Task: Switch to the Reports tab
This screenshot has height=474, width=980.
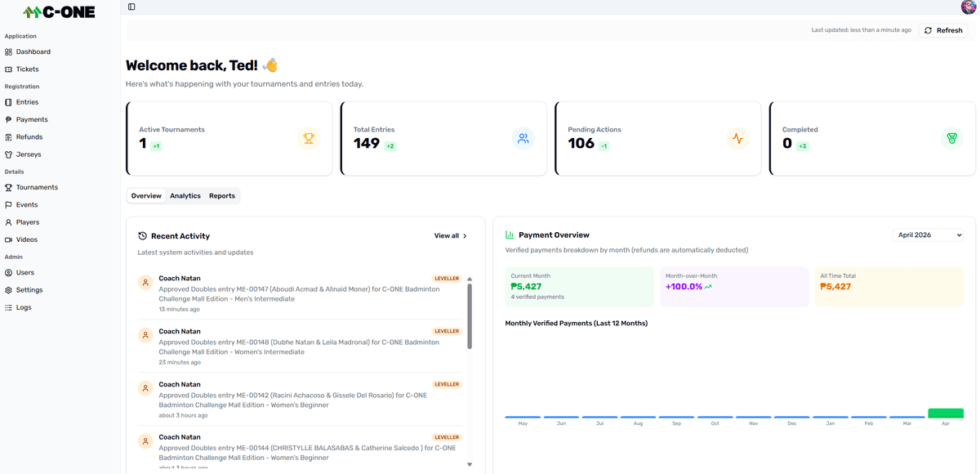Action: click(x=222, y=196)
